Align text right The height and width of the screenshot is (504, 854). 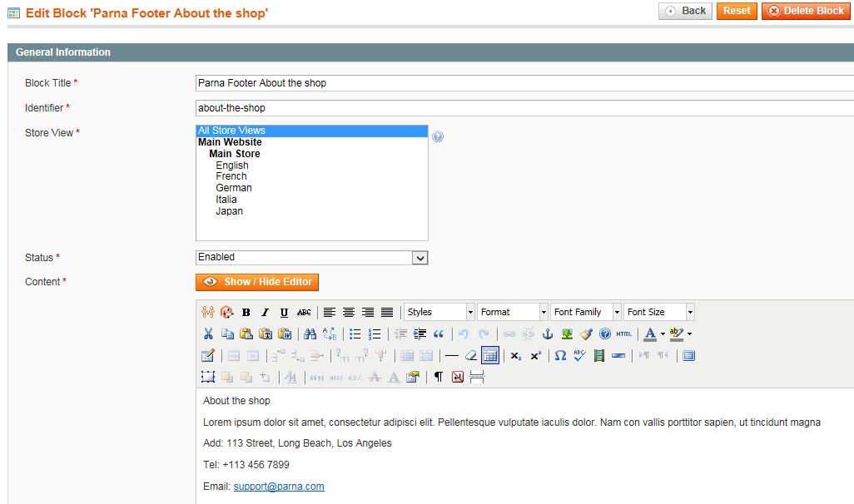(368, 312)
